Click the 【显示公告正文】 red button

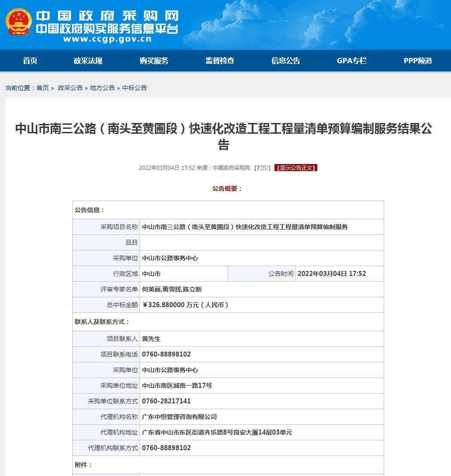click(295, 168)
